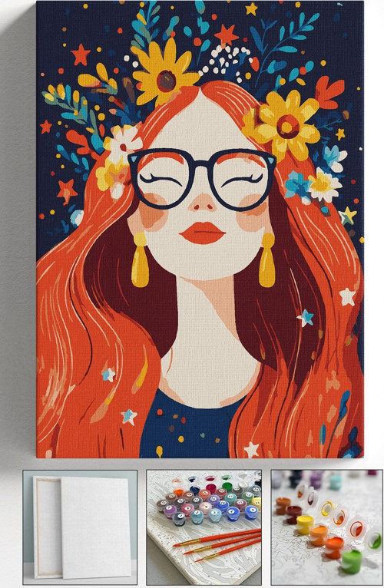Click the blue star in right hair
This screenshot has height=588, width=384.
coord(306,318)
